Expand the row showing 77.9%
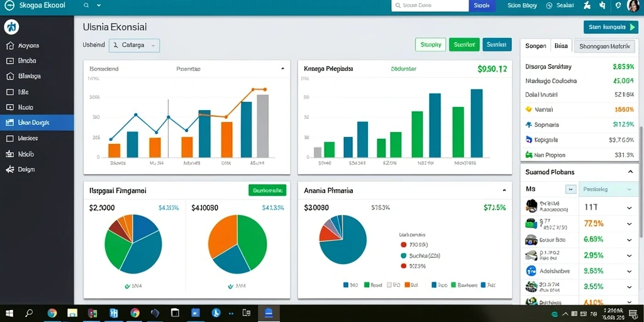Image resolution: width=644 pixels, height=322 pixels. 629,224
